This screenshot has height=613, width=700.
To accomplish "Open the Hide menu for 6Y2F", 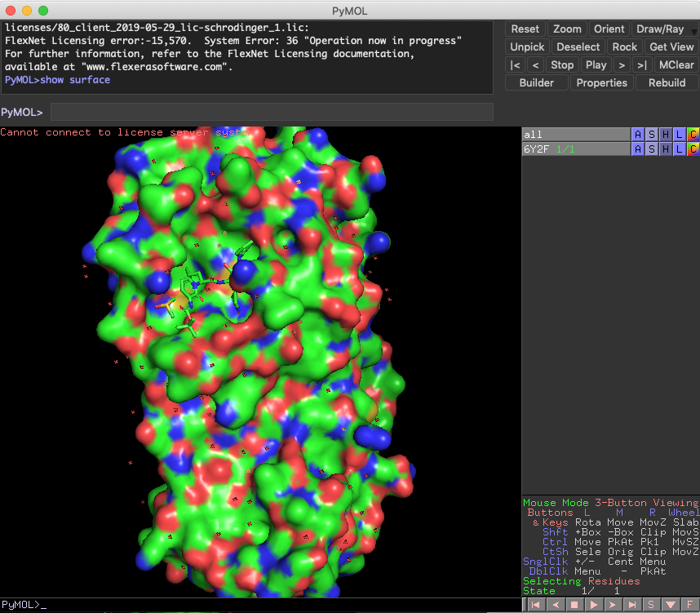I will pyautogui.click(x=666, y=149).
